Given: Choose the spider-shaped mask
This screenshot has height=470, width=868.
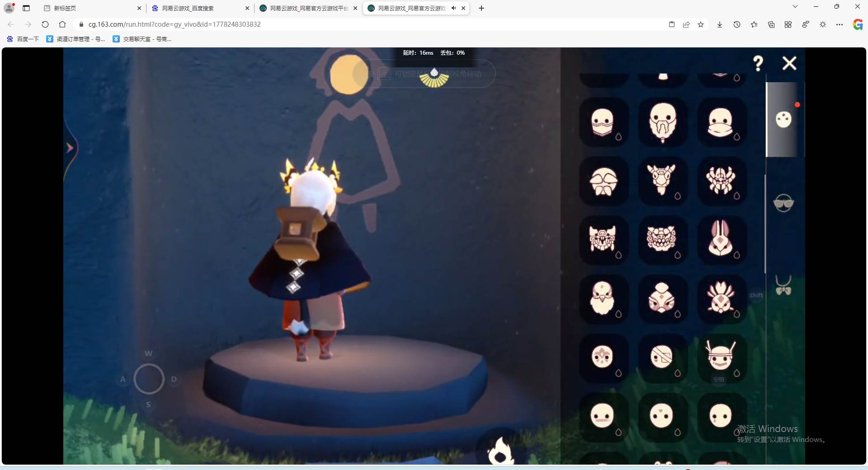Looking at the screenshot, I should coord(722,181).
